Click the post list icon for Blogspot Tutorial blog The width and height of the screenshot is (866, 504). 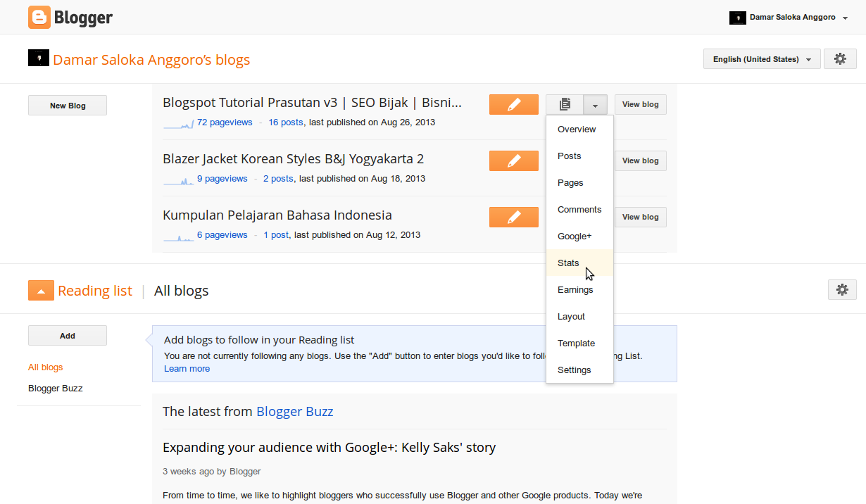click(x=564, y=104)
